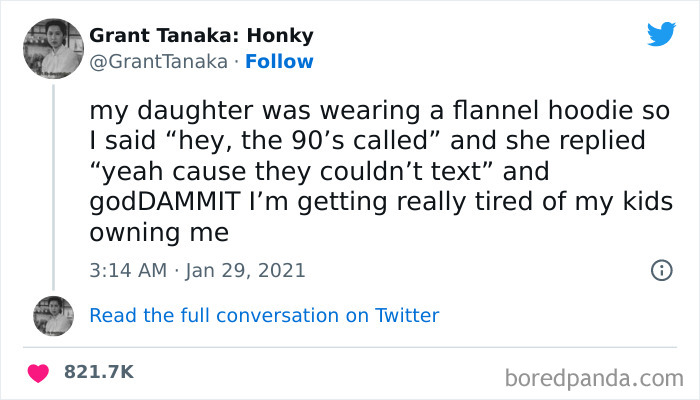This screenshot has height=400, width=700.
Task: Click the small avatar beside the conversation link
Action: click(53, 315)
